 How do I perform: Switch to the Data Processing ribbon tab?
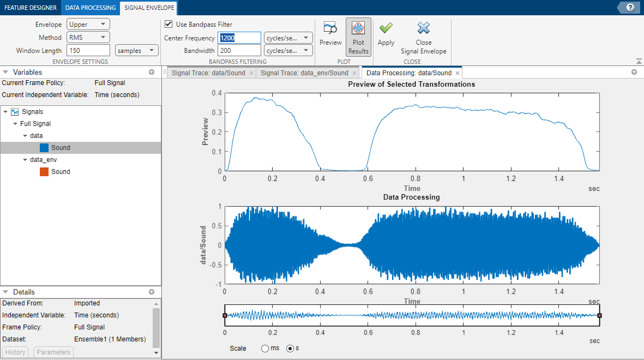tap(89, 8)
